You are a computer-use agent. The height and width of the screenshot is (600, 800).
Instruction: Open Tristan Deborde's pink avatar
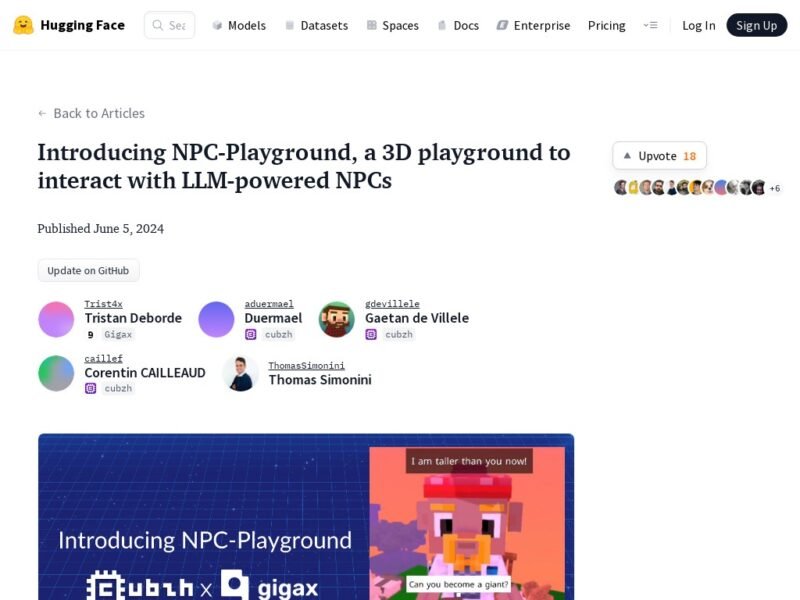click(56, 319)
